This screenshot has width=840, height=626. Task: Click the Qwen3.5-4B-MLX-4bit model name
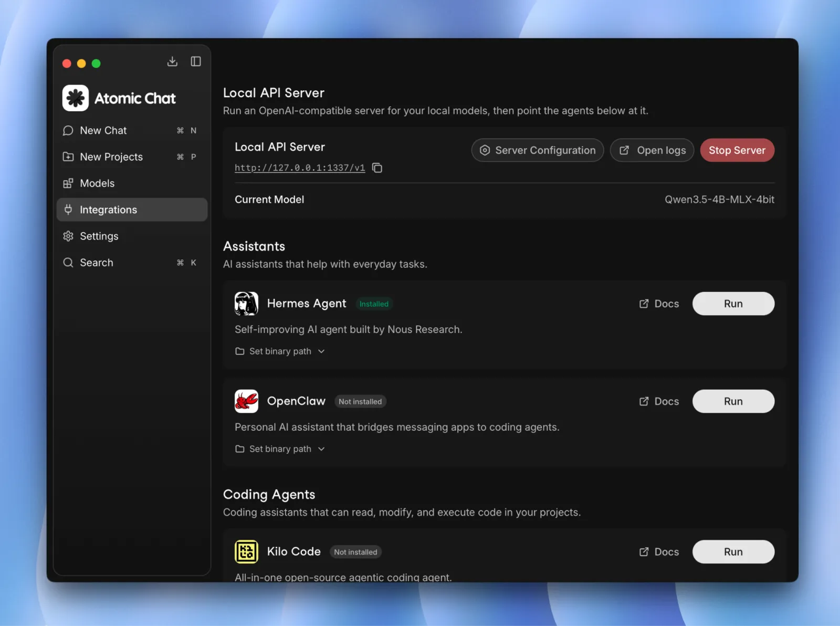pyautogui.click(x=719, y=200)
